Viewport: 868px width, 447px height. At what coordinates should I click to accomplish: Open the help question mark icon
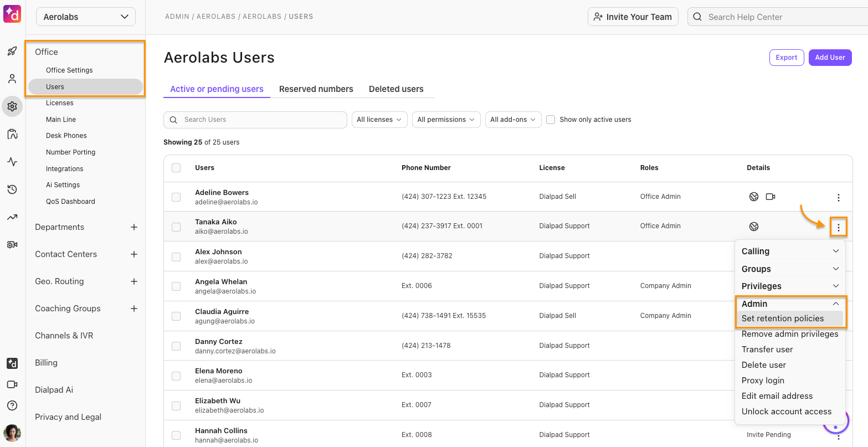tap(12, 405)
